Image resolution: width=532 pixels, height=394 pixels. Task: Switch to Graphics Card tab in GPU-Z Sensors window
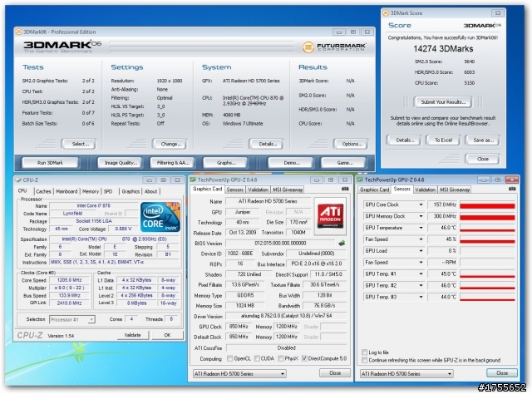pos(375,190)
